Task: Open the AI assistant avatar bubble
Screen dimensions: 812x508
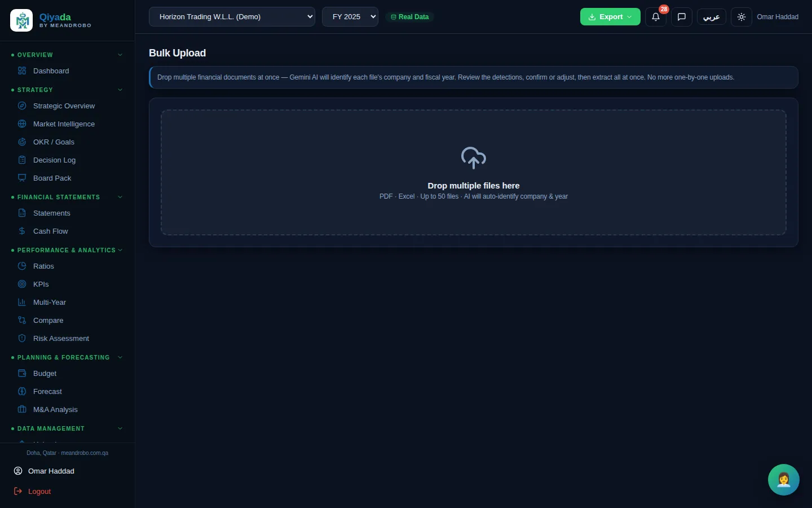Action: point(783,480)
